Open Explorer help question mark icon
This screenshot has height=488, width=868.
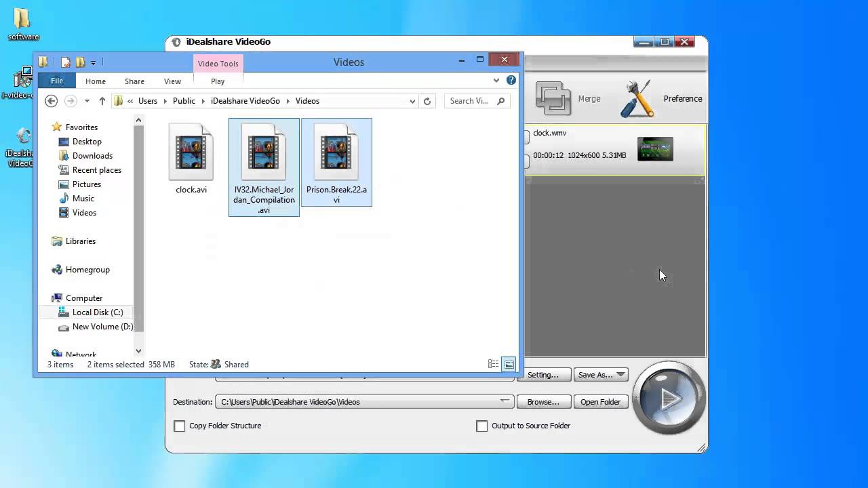(511, 80)
